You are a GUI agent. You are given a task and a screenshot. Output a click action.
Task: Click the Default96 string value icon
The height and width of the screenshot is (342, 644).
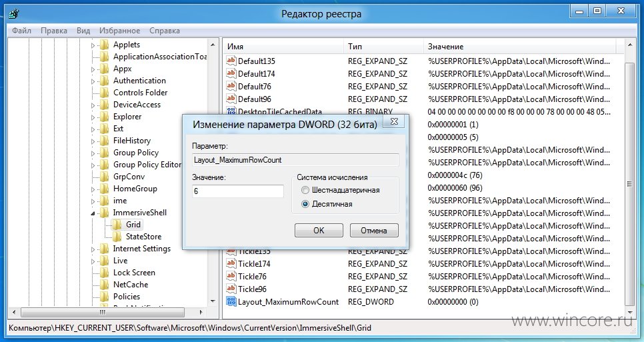[x=231, y=99]
